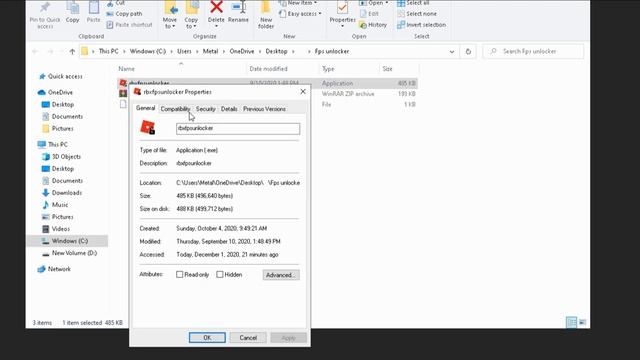Switch to details view icon in status bar

click(x=571, y=322)
